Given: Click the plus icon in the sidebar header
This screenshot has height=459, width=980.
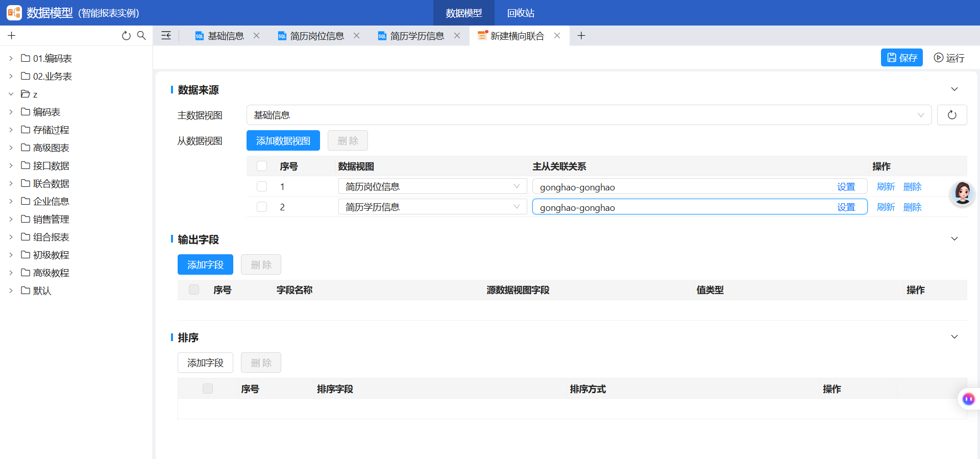Looking at the screenshot, I should click(12, 36).
